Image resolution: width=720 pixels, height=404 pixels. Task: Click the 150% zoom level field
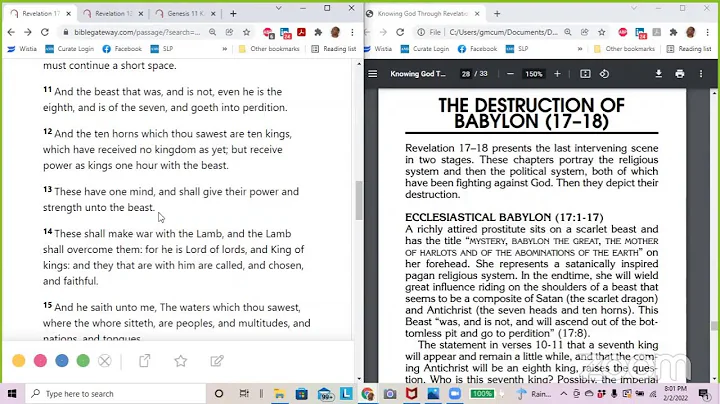point(534,74)
